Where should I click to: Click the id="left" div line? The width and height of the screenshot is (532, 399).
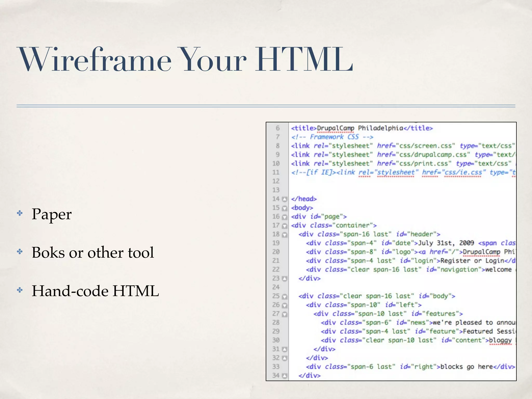click(x=364, y=305)
